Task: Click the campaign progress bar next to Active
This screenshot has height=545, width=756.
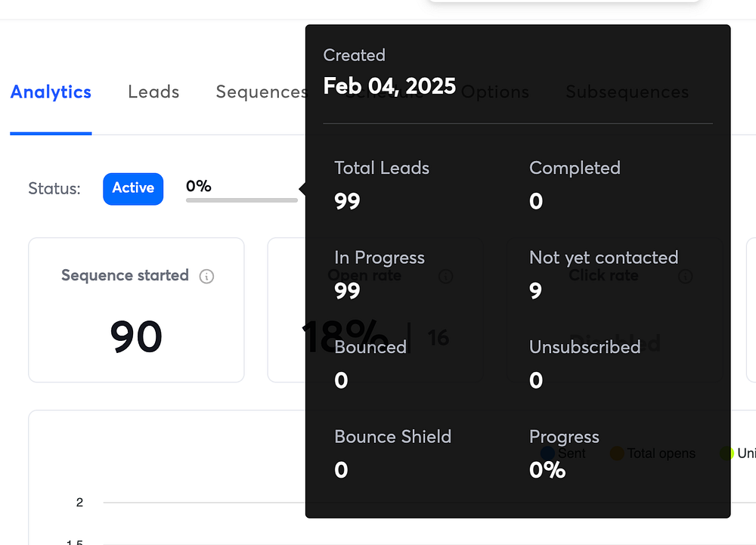Action: coord(242,200)
